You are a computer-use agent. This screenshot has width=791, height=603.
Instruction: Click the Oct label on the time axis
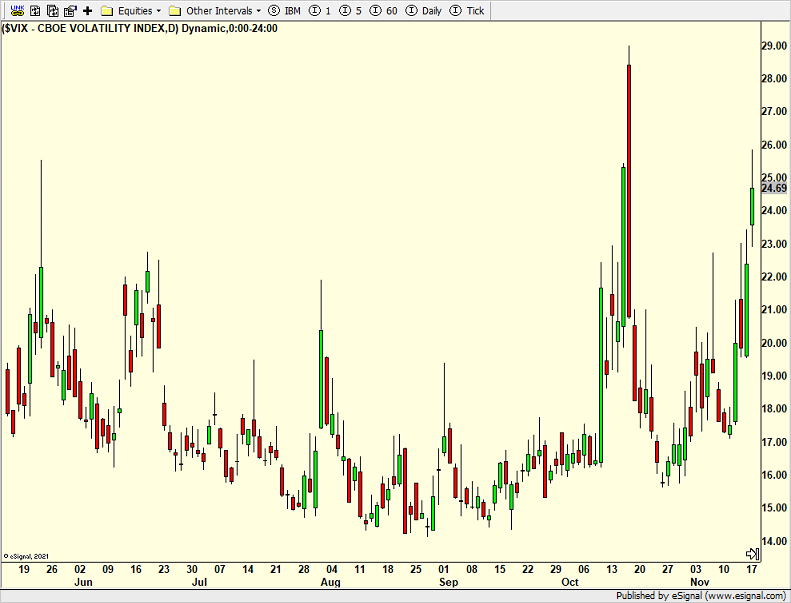click(569, 582)
